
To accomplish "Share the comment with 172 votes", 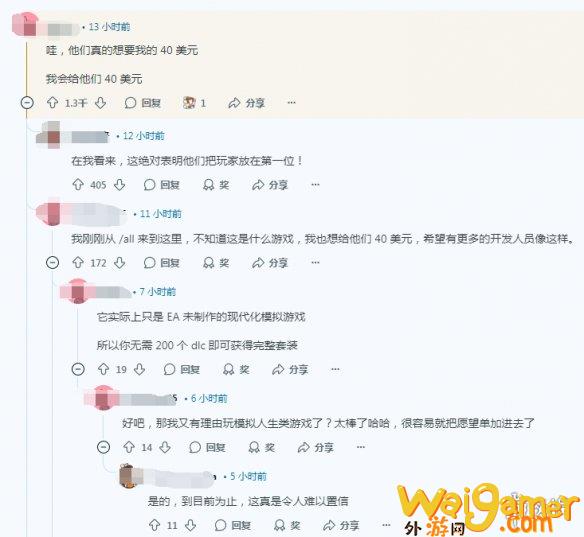I will 270,263.
